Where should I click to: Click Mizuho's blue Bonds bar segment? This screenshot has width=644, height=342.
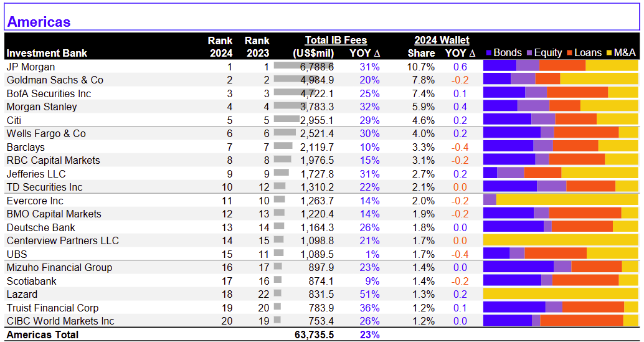518,267
